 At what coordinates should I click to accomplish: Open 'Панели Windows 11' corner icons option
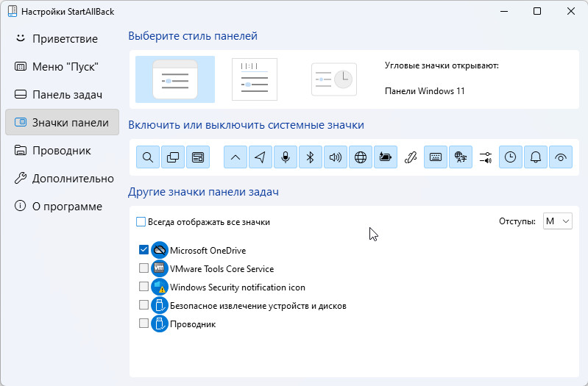click(x=425, y=91)
